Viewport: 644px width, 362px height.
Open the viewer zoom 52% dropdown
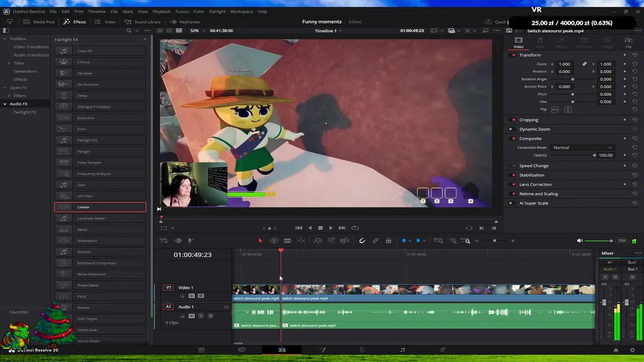pos(198,31)
